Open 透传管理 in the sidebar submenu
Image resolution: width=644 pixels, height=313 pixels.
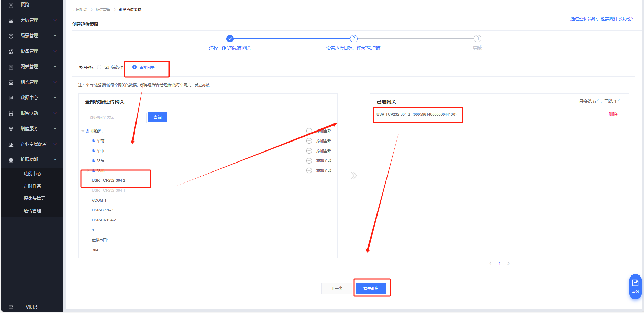click(32, 211)
